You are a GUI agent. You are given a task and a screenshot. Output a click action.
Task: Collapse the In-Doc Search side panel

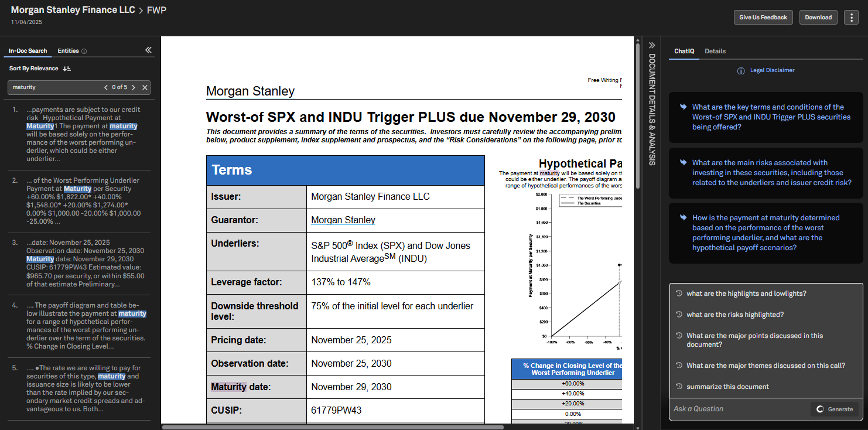[148, 50]
